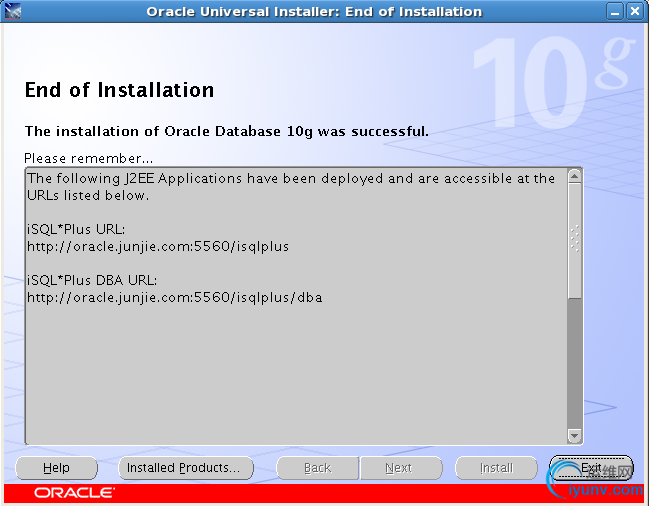Click the URL ending in isqlplus/dba
This screenshot has height=506, width=649.
click(x=174, y=297)
